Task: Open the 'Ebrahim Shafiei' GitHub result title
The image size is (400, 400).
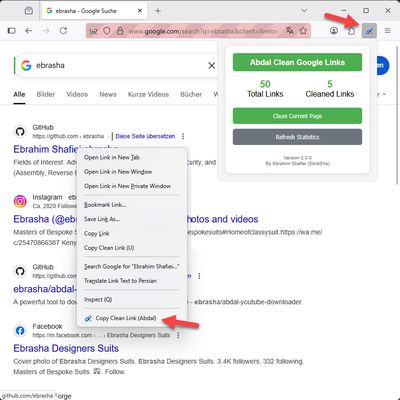Action: click(45, 149)
